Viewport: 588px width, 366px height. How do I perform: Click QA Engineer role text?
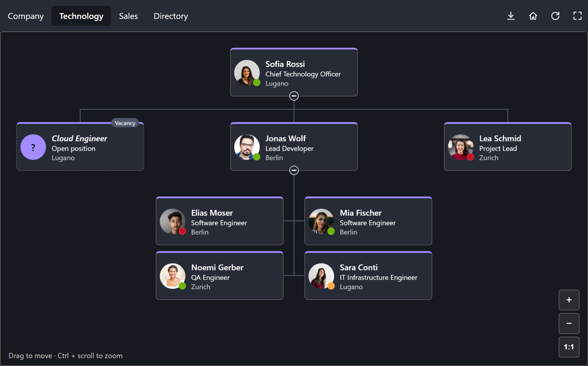pyautogui.click(x=210, y=278)
